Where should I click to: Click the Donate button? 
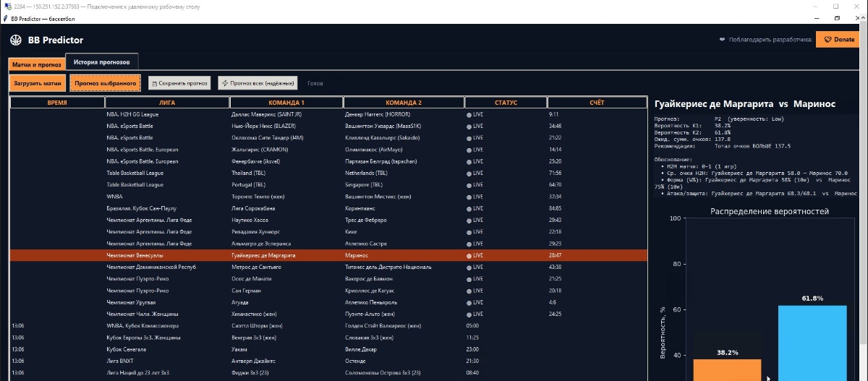coord(838,40)
